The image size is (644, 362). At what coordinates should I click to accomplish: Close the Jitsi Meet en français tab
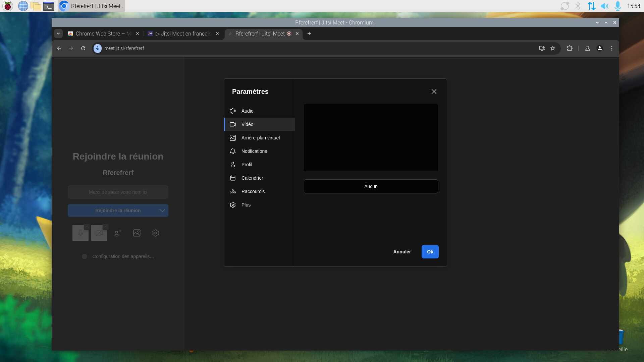coord(217,34)
